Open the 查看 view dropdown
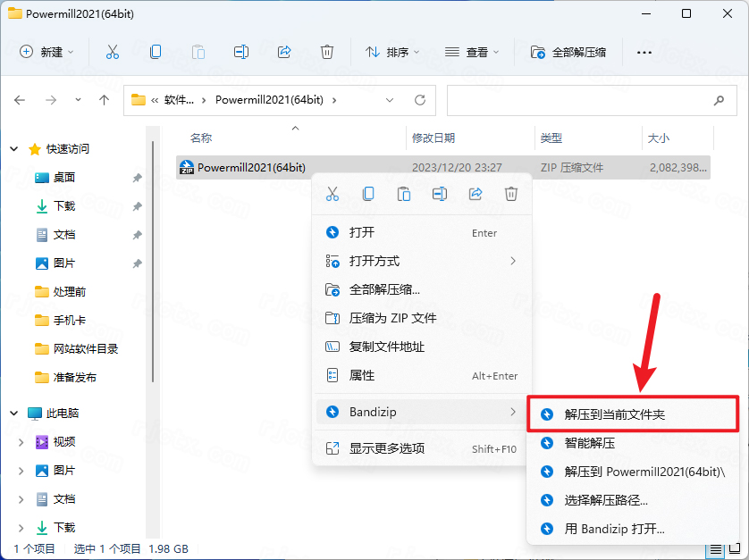This screenshot has width=749, height=560. [x=472, y=52]
